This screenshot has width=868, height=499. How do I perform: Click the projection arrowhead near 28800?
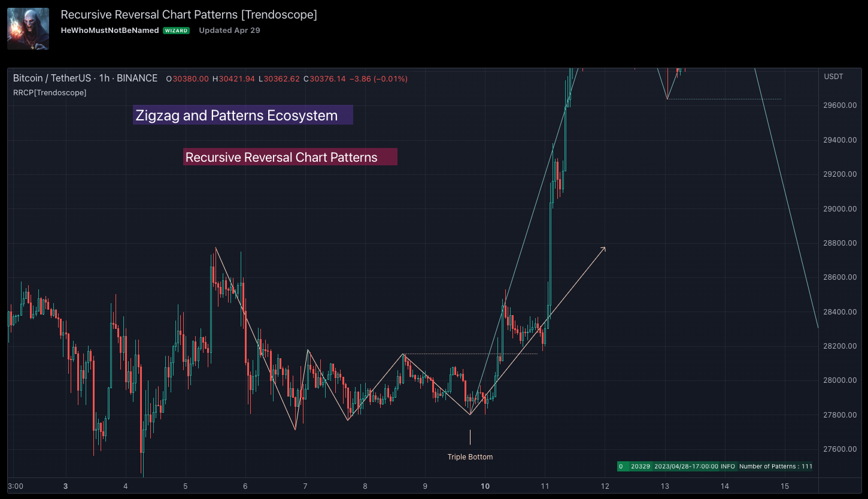(603, 249)
